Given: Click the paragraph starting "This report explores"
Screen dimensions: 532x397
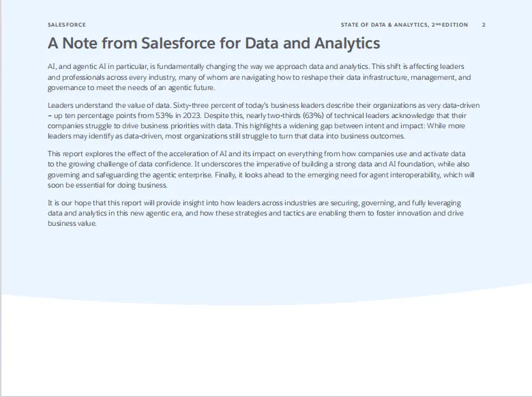Looking at the screenshot, I should tap(261, 169).
